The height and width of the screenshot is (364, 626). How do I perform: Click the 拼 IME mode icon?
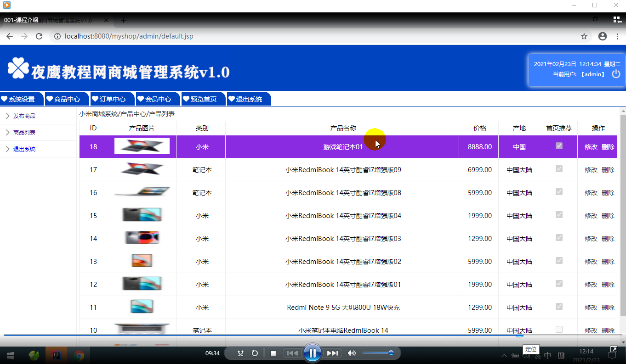tap(561, 355)
